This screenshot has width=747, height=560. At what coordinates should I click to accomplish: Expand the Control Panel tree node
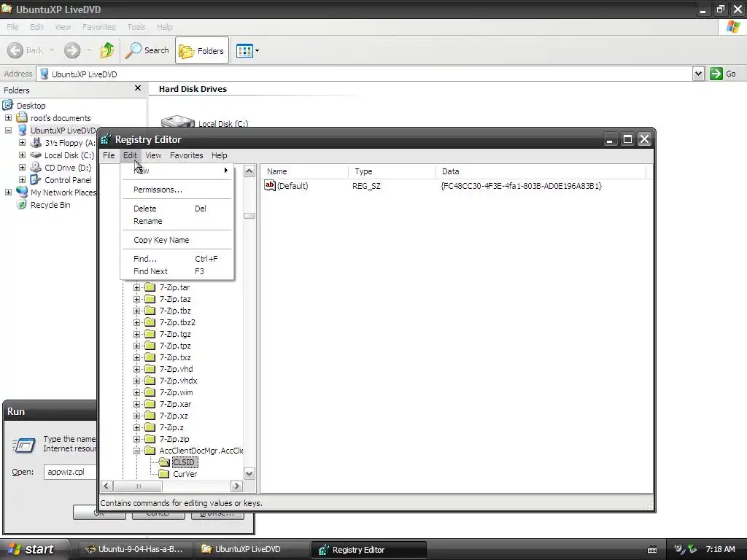click(x=22, y=179)
